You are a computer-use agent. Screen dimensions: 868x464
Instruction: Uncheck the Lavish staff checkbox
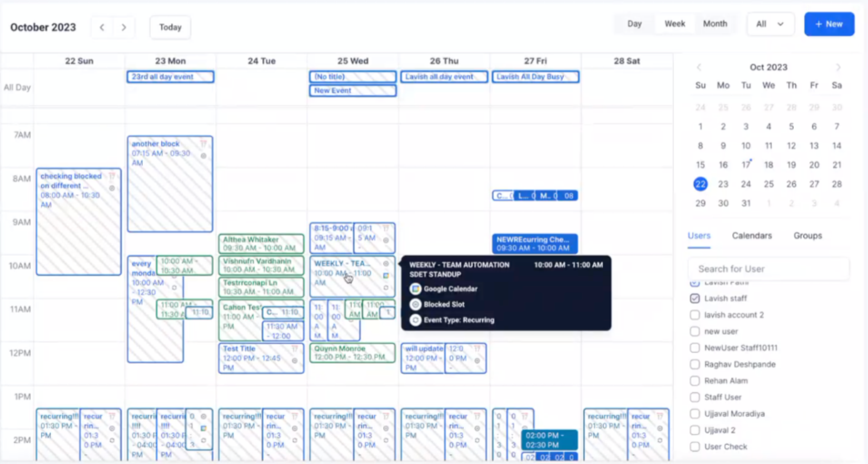click(x=695, y=298)
